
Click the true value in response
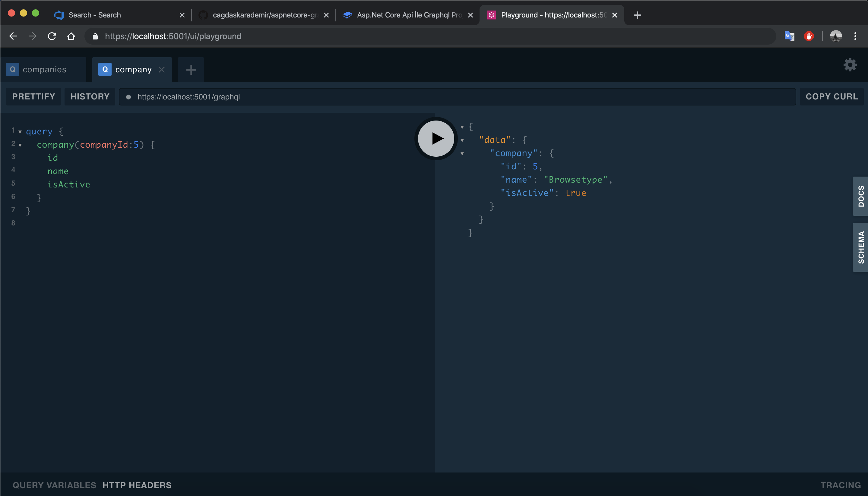point(575,193)
